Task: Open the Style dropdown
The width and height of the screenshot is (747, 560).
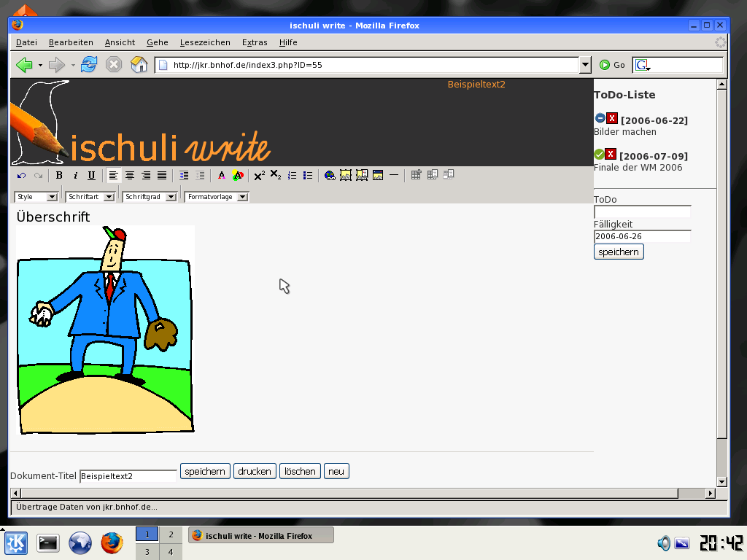Action: [36, 197]
